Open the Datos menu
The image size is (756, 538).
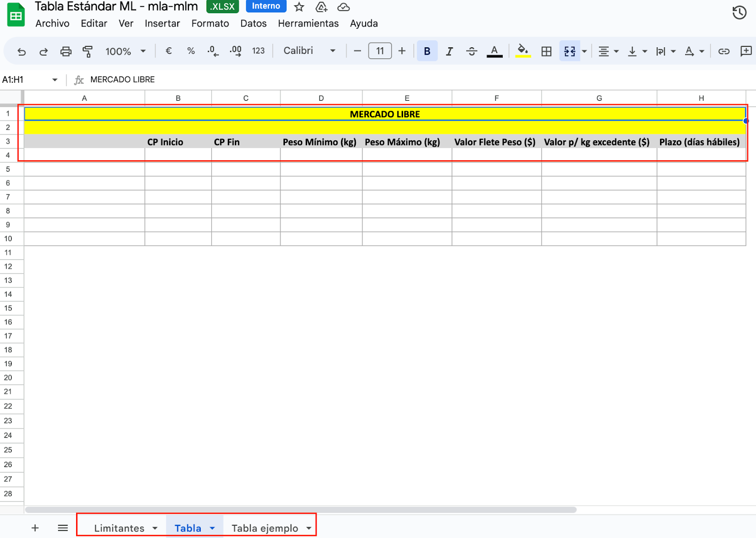click(x=253, y=24)
